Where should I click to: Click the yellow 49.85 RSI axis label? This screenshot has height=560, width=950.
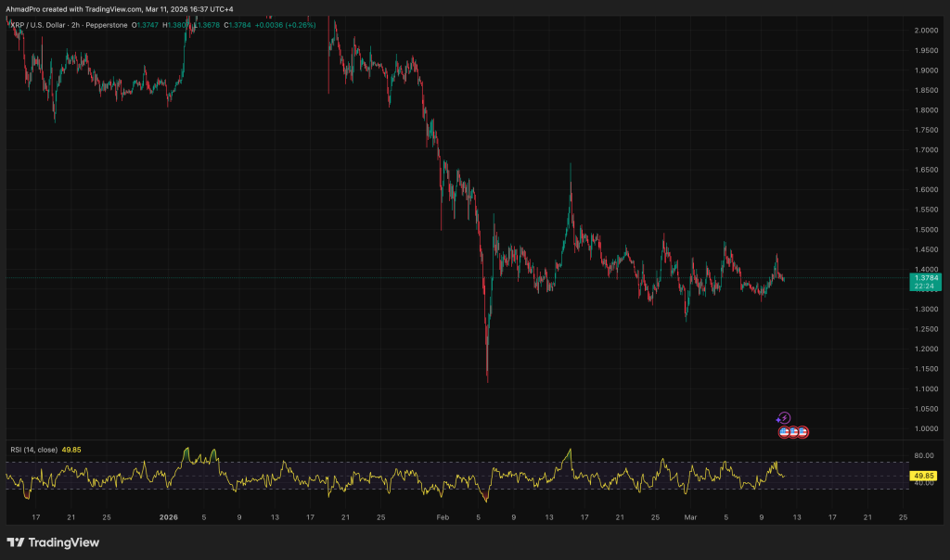[x=924, y=476]
